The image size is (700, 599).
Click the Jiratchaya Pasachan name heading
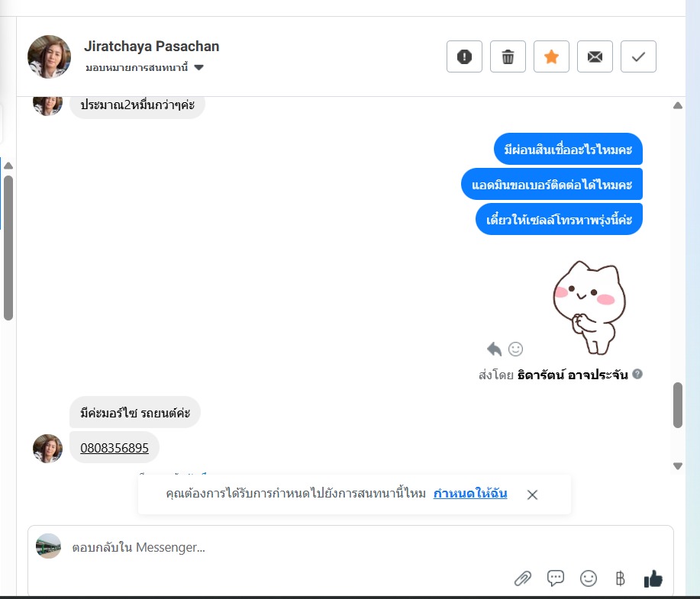click(152, 47)
